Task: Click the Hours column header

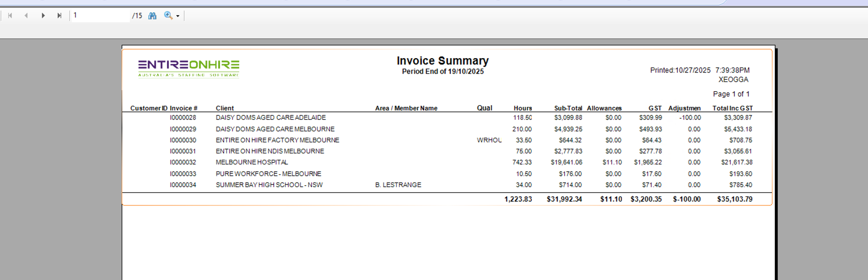Action: pos(522,108)
